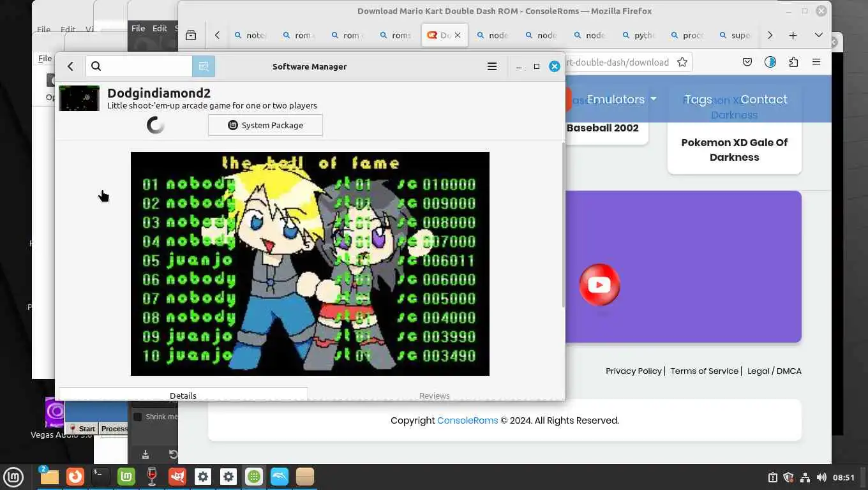Click the Start button in background window
Screen dimensions: 868x490
pos(82,429)
